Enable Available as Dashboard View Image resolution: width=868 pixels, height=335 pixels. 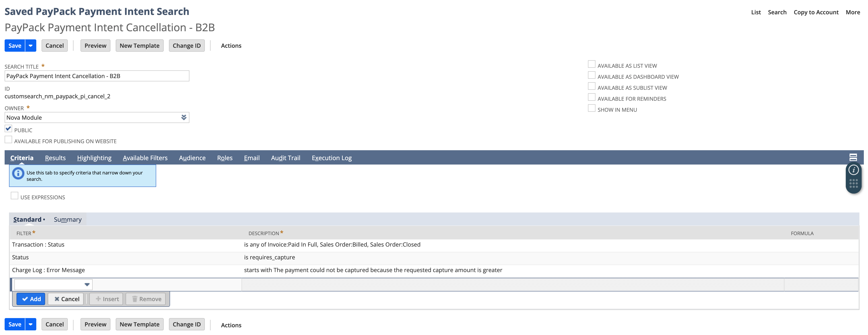pos(591,75)
